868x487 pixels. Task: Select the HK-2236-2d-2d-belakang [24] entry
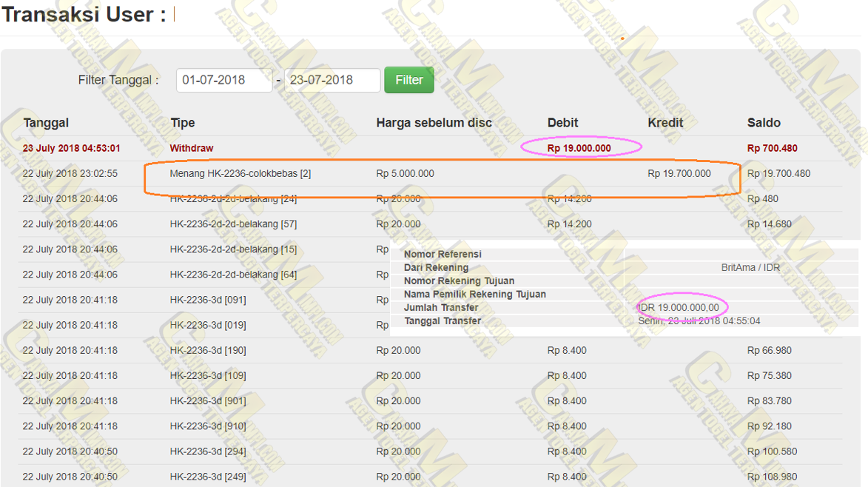(233, 199)
